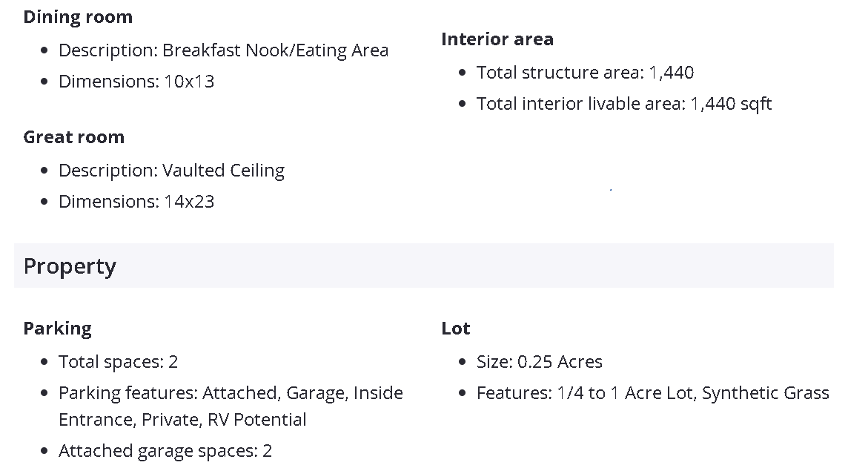Select the Parking heading
This screenshot has height=468, width=868.
pyautogui.click(x=58, y=329)
